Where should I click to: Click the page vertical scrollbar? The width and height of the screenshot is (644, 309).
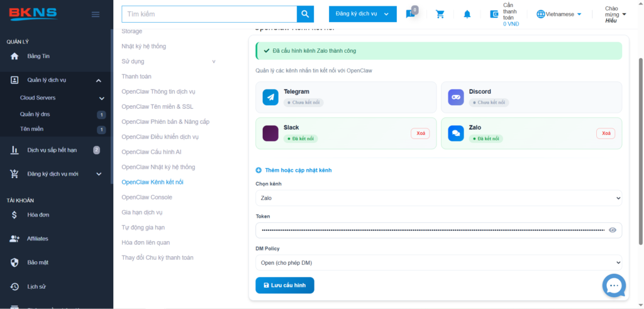640,152
